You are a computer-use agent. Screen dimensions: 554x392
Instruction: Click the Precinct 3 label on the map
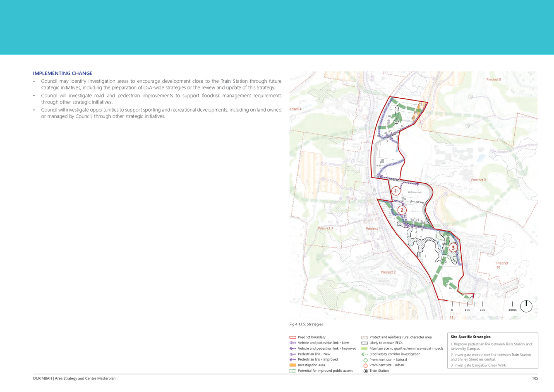tap(325, 228)
